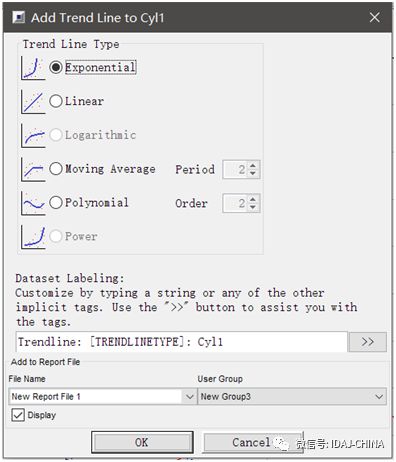This screenshot has height=462, width=396.
Task: Click the dialog's title bar application icon
Action: (18, 17)
